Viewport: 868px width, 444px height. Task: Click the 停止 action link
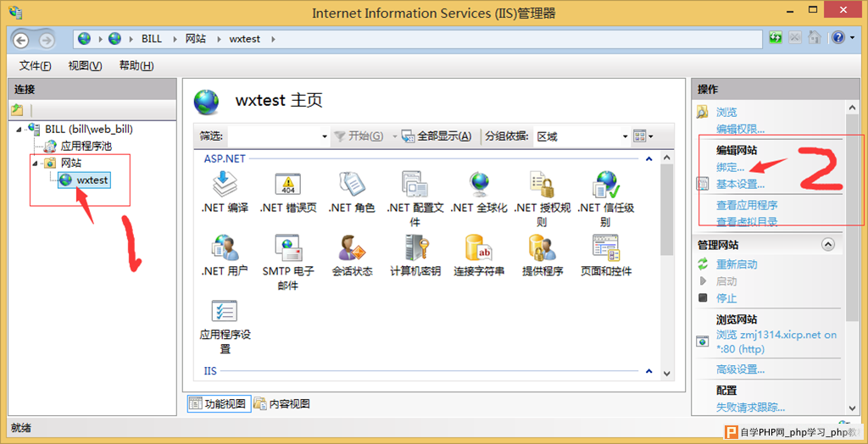[x=726, y=298]
